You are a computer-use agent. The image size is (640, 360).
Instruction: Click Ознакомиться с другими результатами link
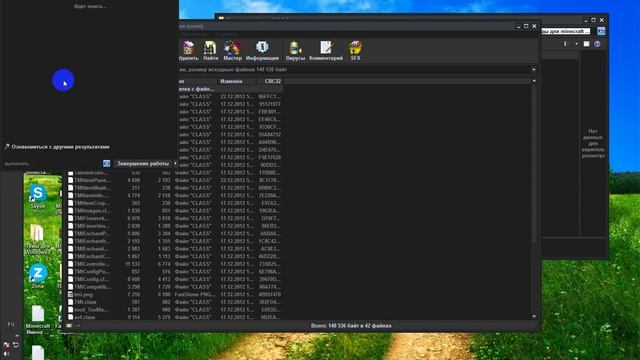pos(60,147)
